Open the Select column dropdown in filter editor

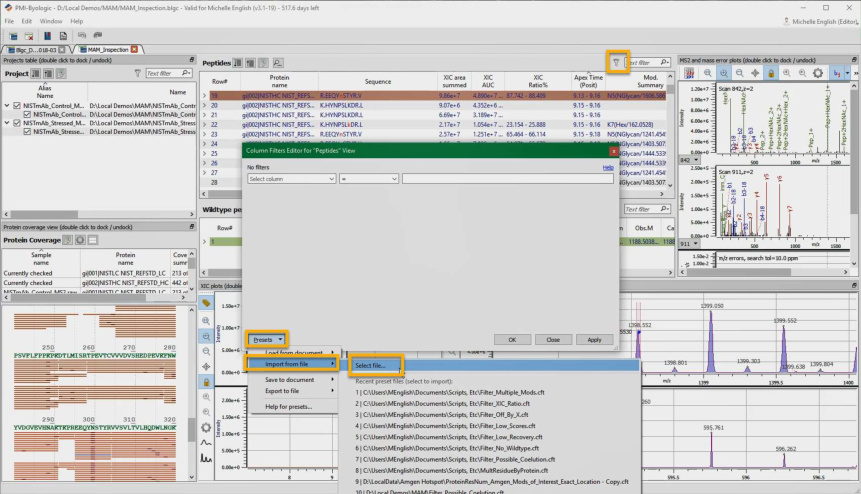[x=291, y=179]
